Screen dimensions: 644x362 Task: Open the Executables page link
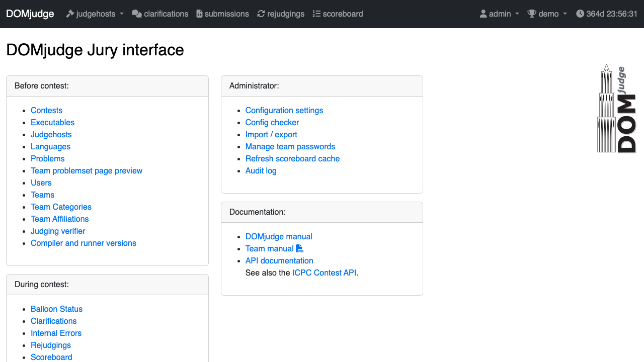[52, 123]
